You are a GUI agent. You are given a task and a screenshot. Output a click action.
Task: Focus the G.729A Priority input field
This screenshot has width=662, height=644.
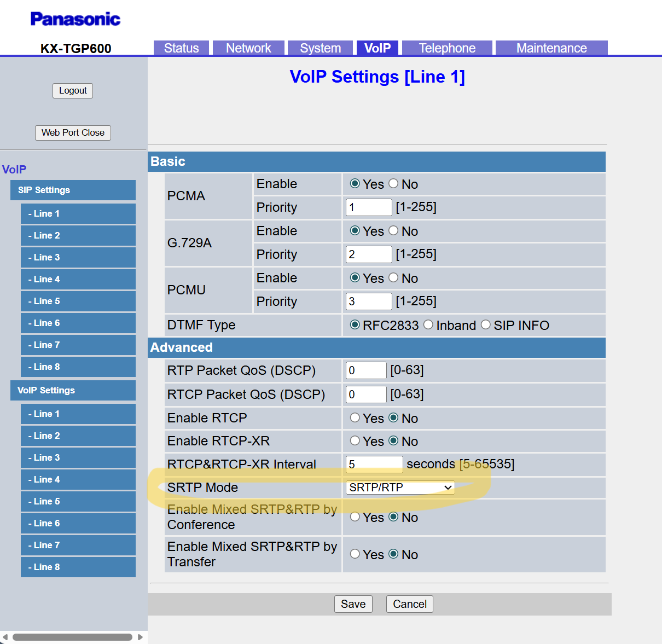click(369, 254)
